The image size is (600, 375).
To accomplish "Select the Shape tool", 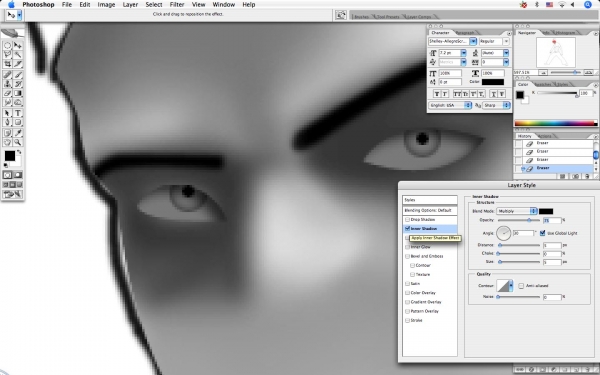I will point(18,122).
